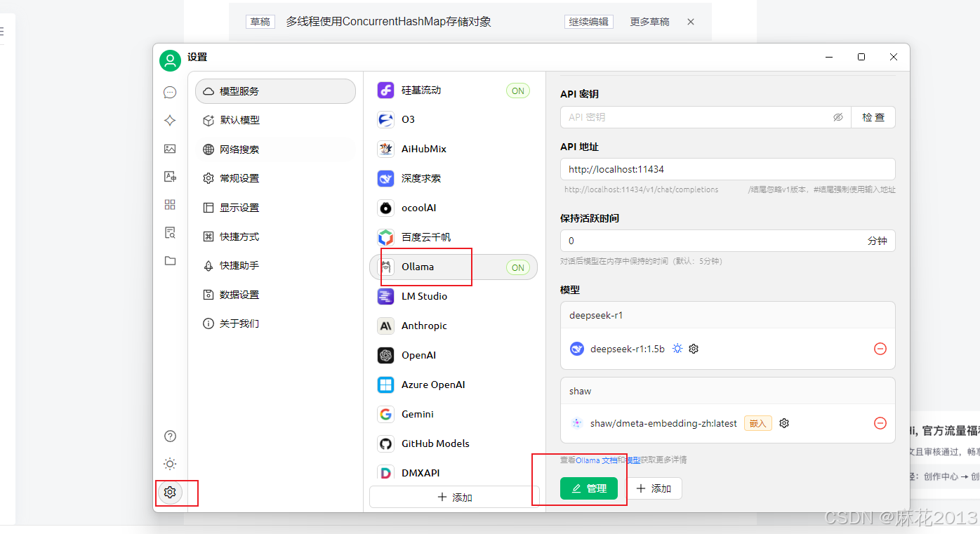Click the green 管理 models button
The height and width of the screenshot is (534, 980).
click(589, 488)
